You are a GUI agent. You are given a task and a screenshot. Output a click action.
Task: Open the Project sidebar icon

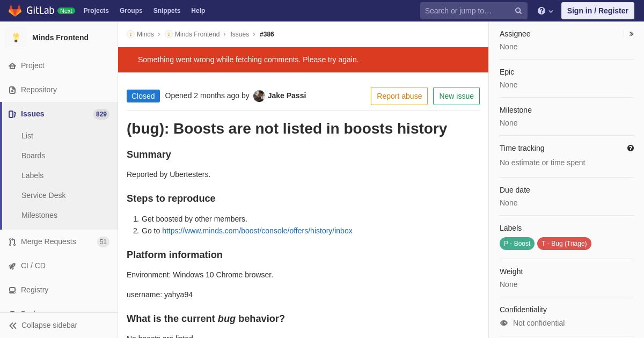pyautogui.click(x=12, y=66)
